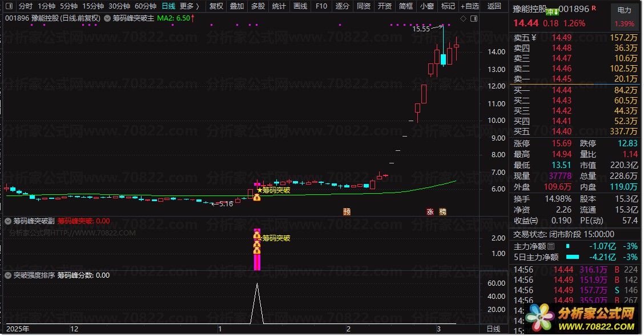Screen dimensions: 644x336
Task: Switch to the 分时 view
Action: [26, 6]
